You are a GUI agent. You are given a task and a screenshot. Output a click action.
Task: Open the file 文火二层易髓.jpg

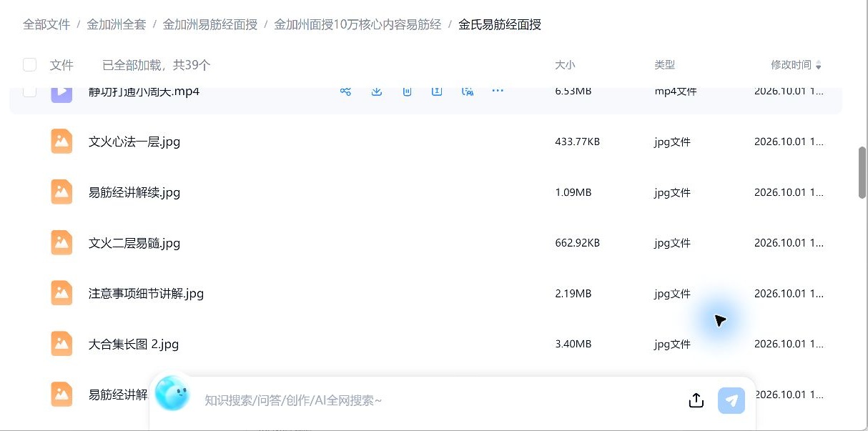click(134, 243)
